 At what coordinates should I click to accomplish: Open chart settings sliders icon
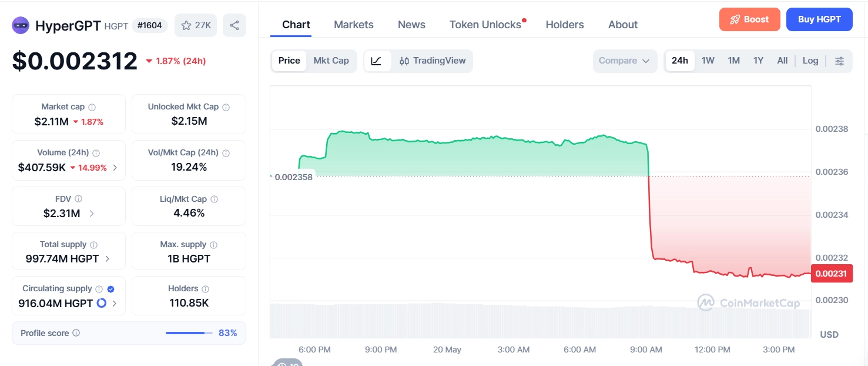click(x=840, y=61)
